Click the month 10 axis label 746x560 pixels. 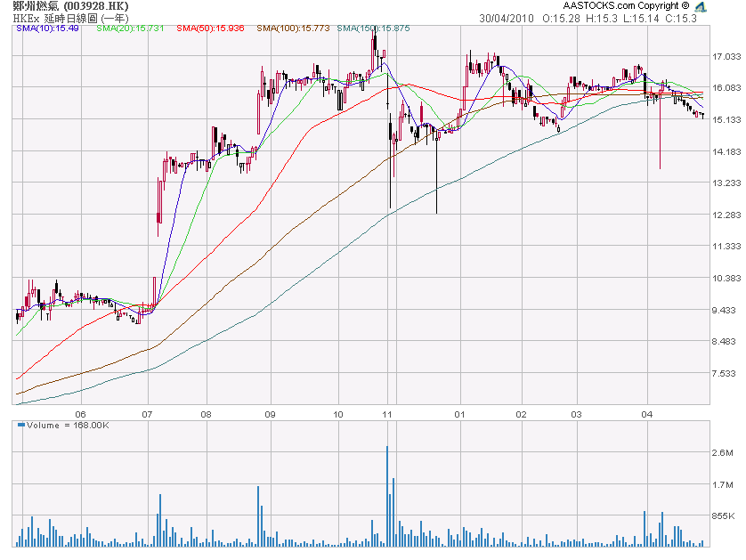[337, 414]
